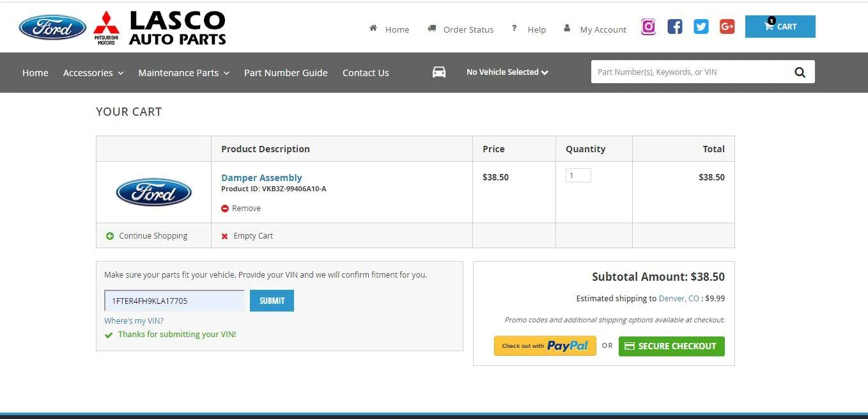Click the green Continue Shopping arrow icon

[110, 236]
